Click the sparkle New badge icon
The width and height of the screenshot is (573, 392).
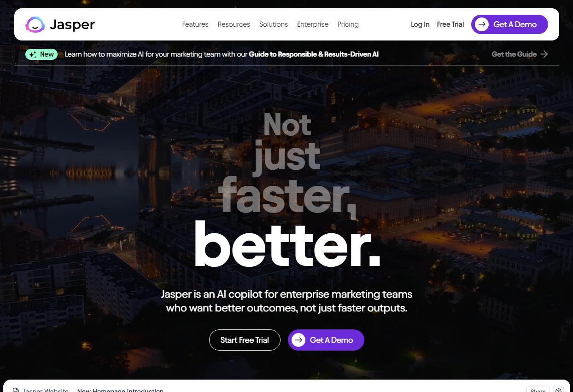point(33,54)
